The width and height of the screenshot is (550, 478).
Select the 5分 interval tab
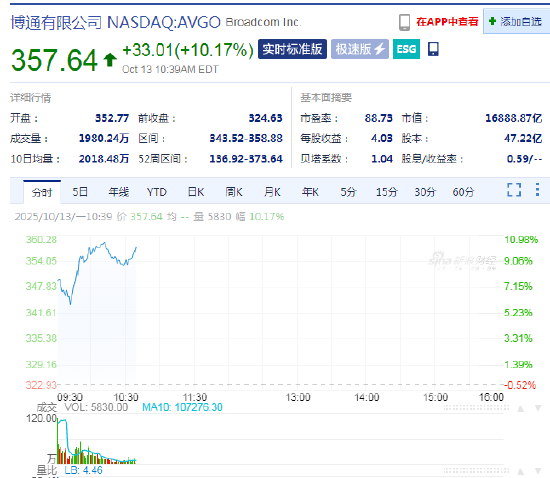point(348,192)
